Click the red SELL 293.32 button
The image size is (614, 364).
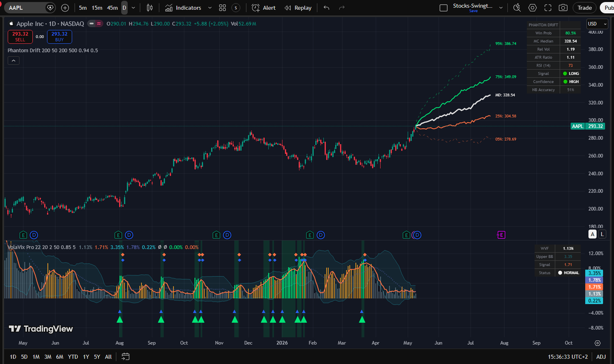tap(20, 36)
